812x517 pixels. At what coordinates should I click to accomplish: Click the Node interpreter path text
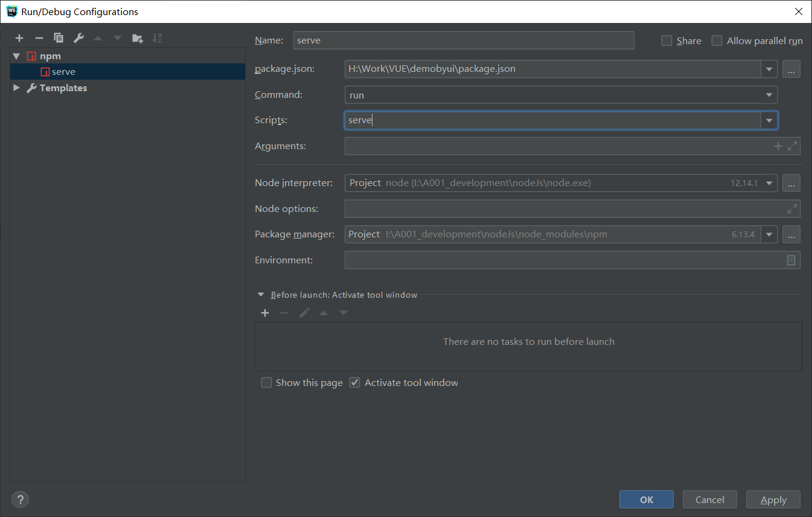488,183
